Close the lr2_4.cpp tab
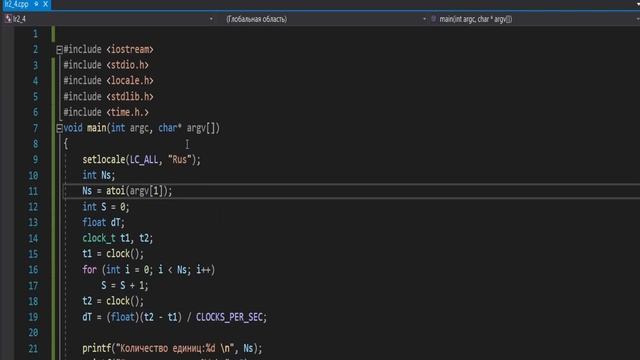The image size is (640, 360). [x=45, y=4]
